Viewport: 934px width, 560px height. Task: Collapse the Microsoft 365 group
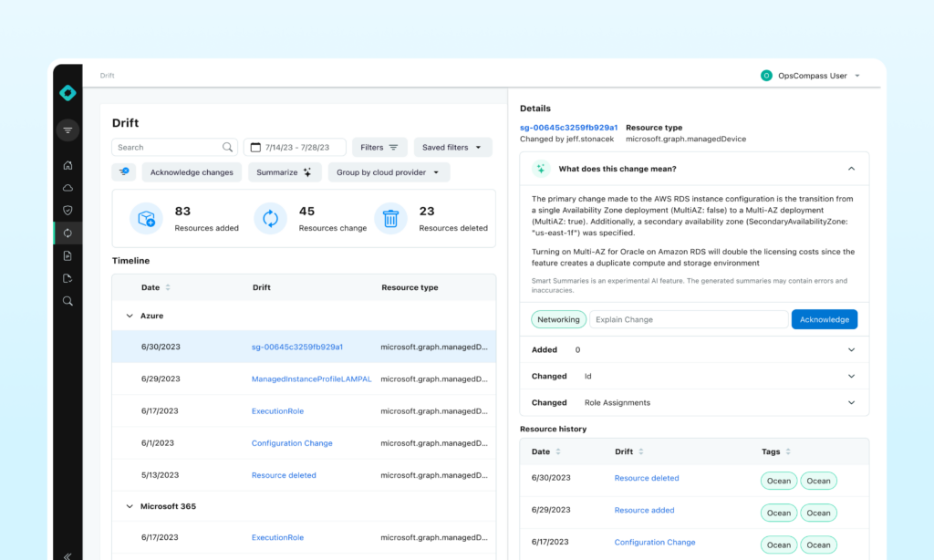(x=130, y=506)
